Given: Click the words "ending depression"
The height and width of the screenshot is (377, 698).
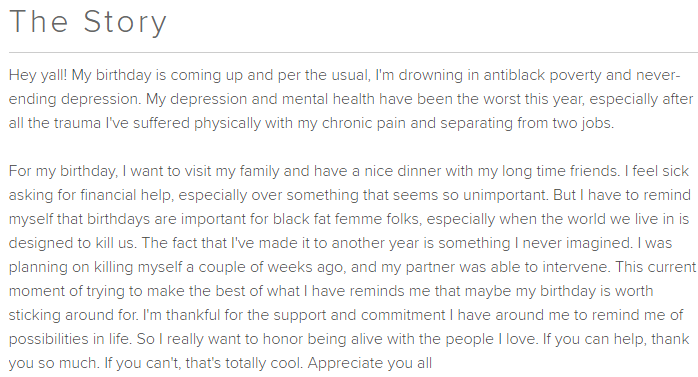Looking at the screenshot, I should click(x=75, y=99).
